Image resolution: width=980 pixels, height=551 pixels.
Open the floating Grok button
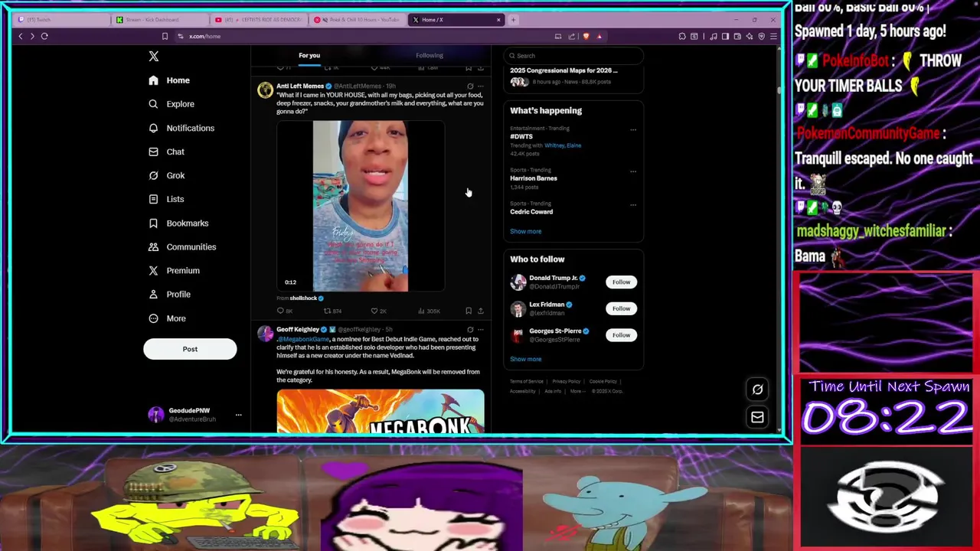click(757, 390)
